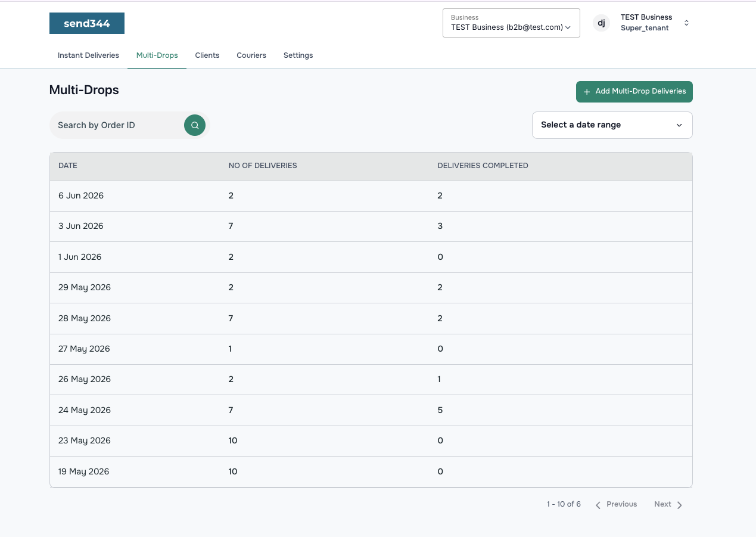Viewport: 756px width, 537px height.
Task: Click the 26 May 2026 row
Action: pyautogui.click(x=371, y=380)
